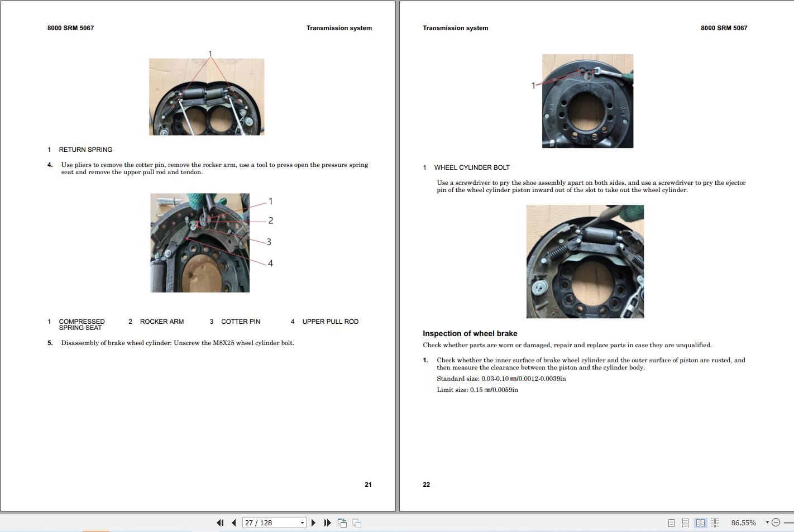This screenshot has height=532, width=794.
Task: Switch to continuous page view
Action: pos(686,523)
